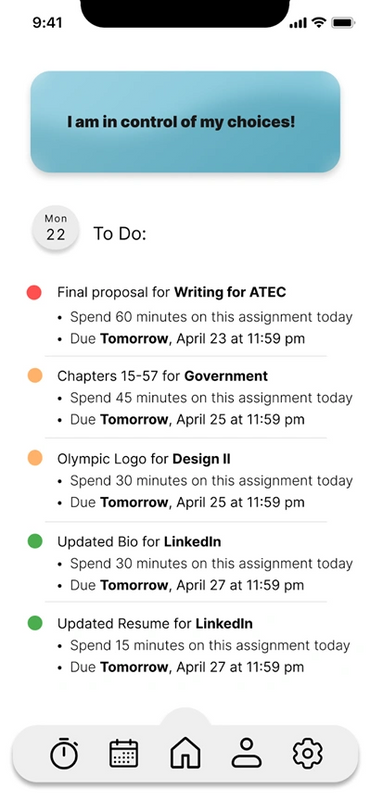Open Final proposal for Writing for ATEC

click(172, 292)
